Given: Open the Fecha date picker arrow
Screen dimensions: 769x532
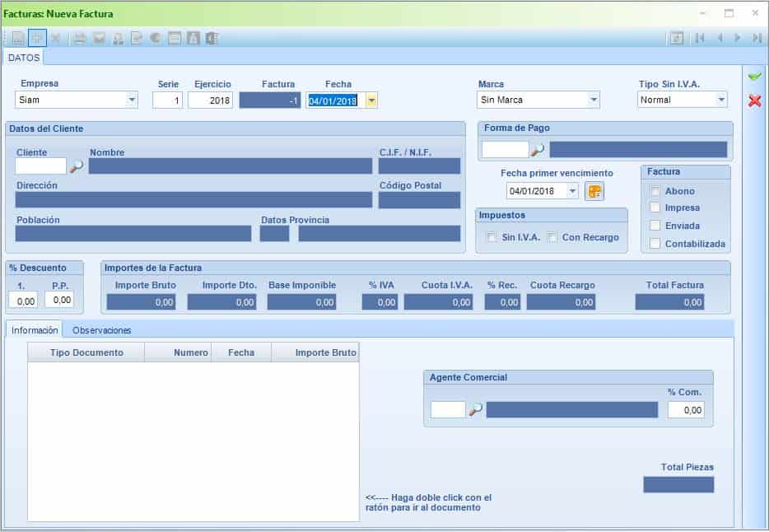Looking at the screenshot, I should (371, 100).
